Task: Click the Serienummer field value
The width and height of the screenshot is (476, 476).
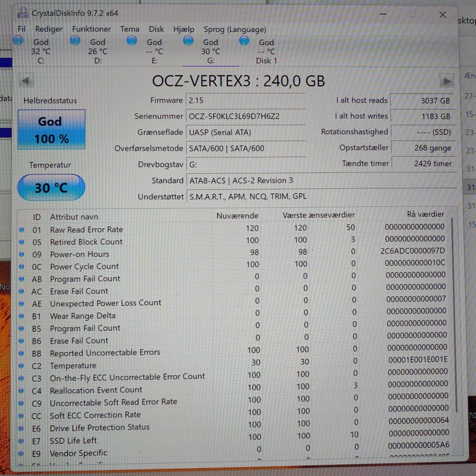Action: [245, 116]
